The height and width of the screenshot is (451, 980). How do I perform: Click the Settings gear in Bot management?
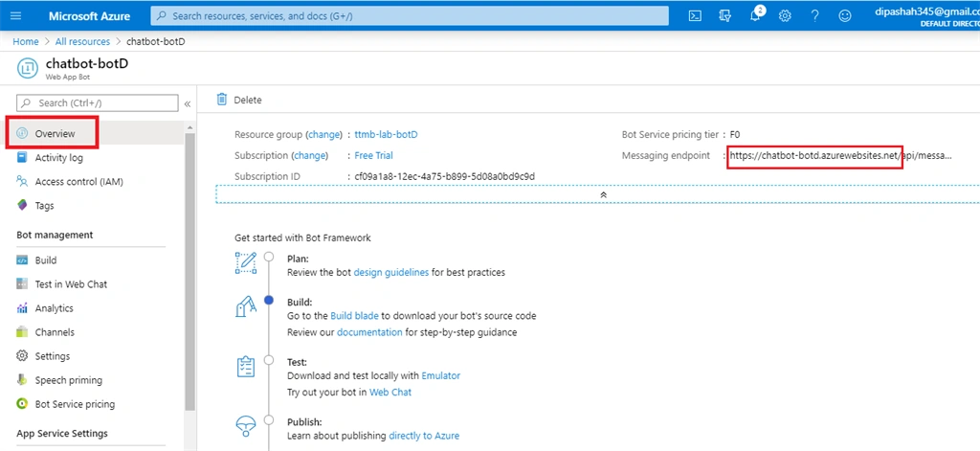[23, 356]
